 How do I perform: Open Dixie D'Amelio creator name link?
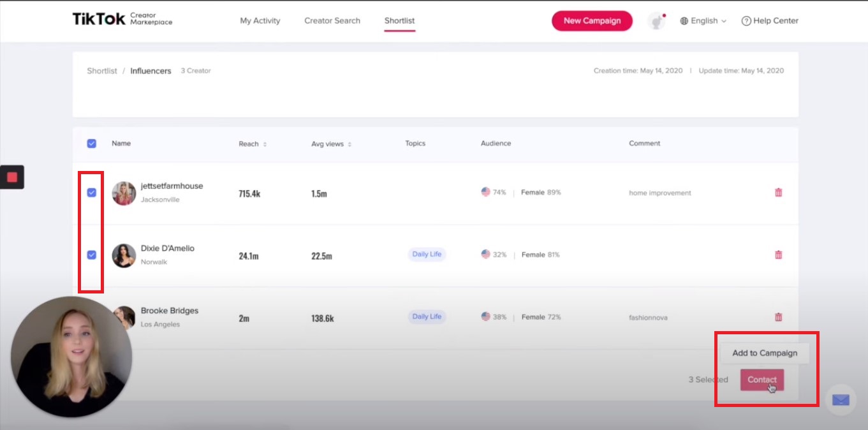tap(168, 248)
